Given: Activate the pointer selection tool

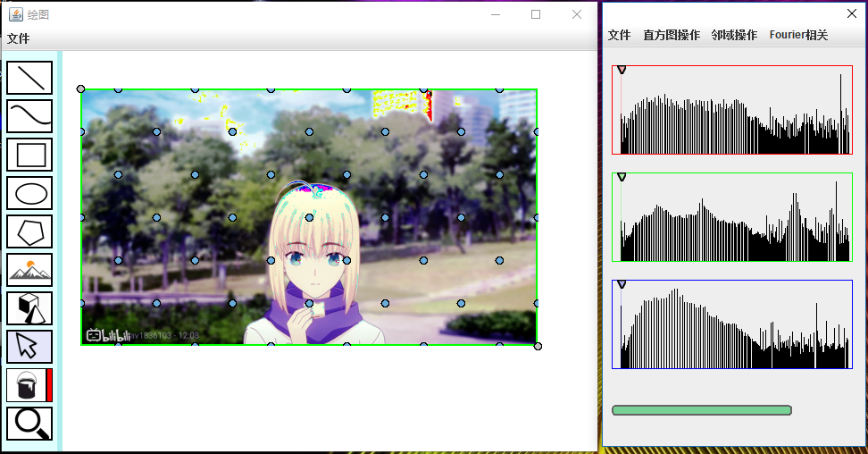Looking at the screenshot, I should tap(29, 347).
